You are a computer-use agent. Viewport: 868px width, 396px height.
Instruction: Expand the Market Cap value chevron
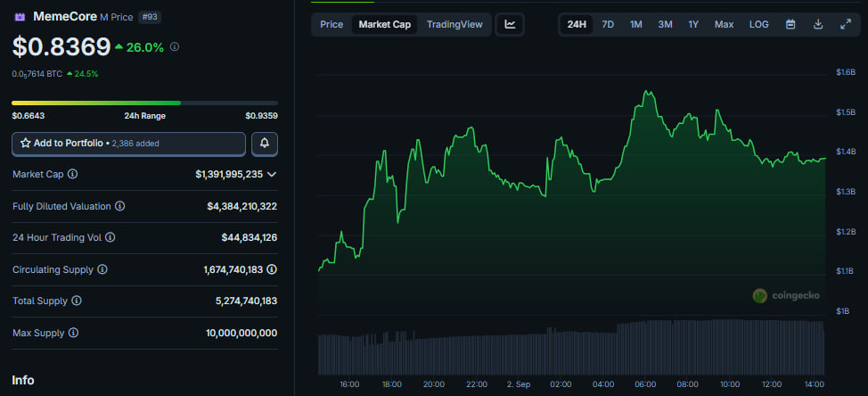tap(272, 175)
